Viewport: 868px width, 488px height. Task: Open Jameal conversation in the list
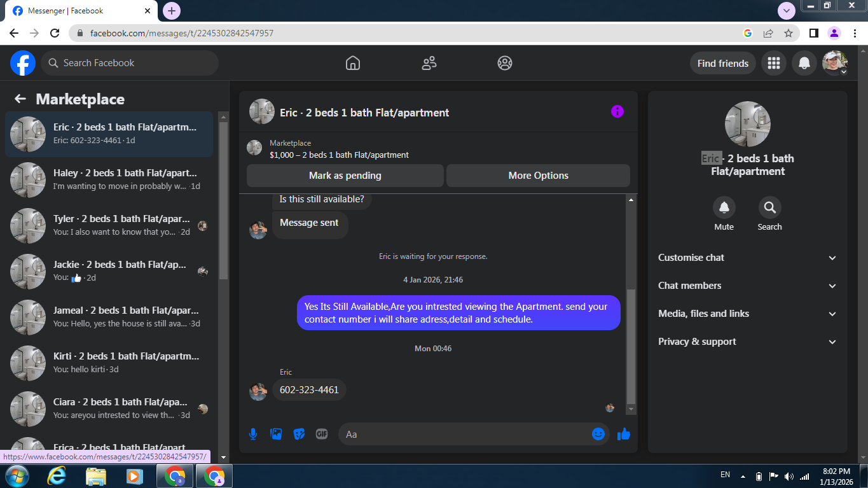(x=109, y=317)
